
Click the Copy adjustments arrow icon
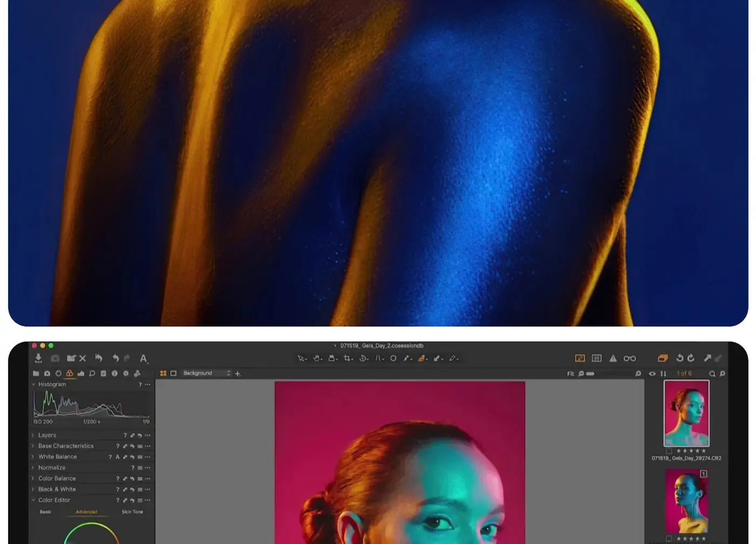(707, 358)
